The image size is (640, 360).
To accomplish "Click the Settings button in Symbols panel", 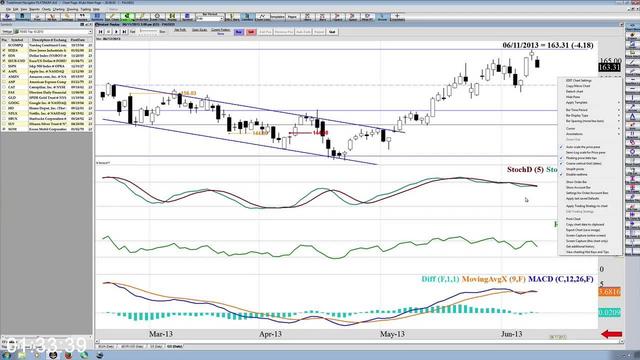I will pyautogui.click(x=7, y=31).
